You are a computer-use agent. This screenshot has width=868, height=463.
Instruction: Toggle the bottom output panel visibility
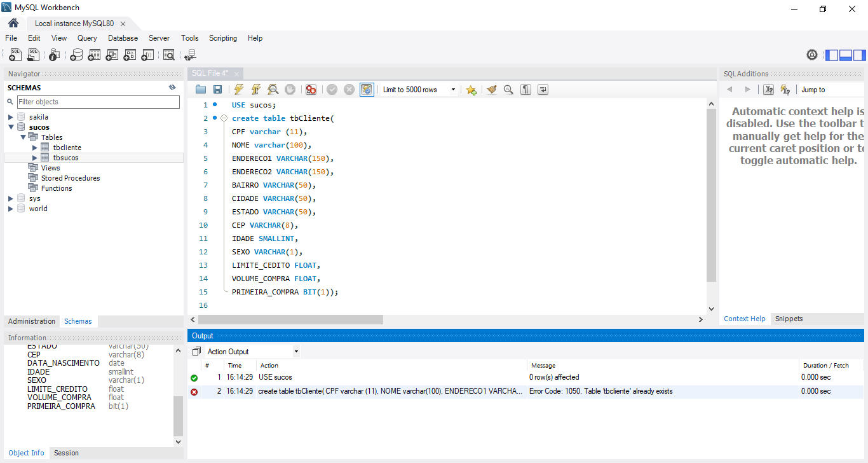[846, 55]
